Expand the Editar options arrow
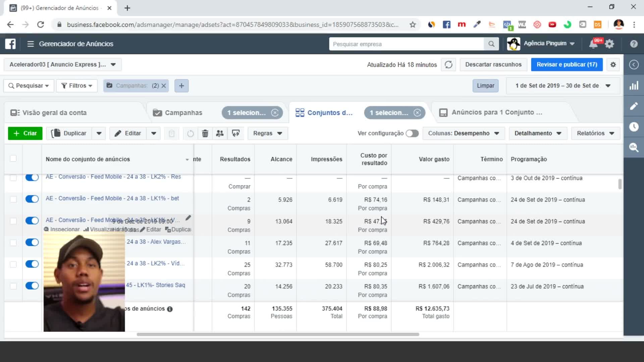This screenshot has height=362, width=644. coord(154,133)
